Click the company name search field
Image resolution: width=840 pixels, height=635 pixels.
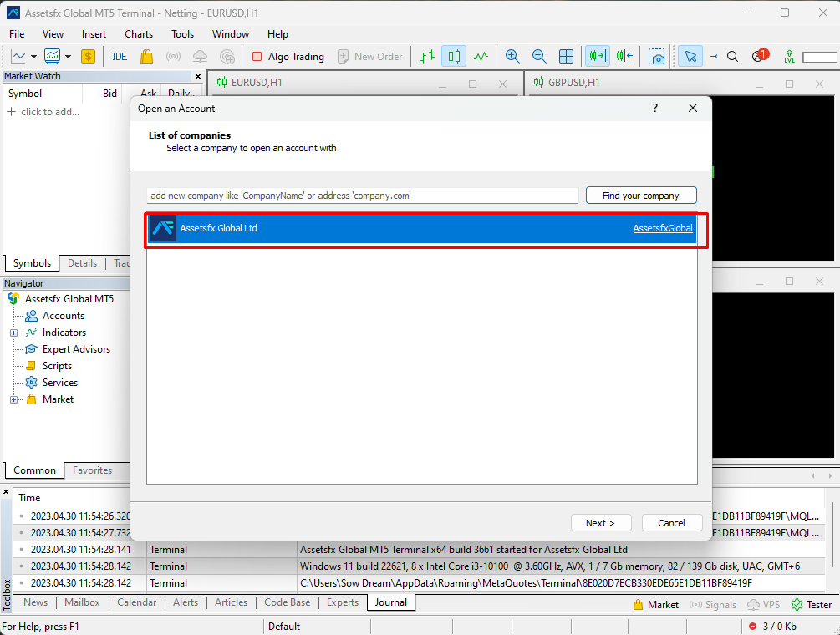[x=363, y=196]
